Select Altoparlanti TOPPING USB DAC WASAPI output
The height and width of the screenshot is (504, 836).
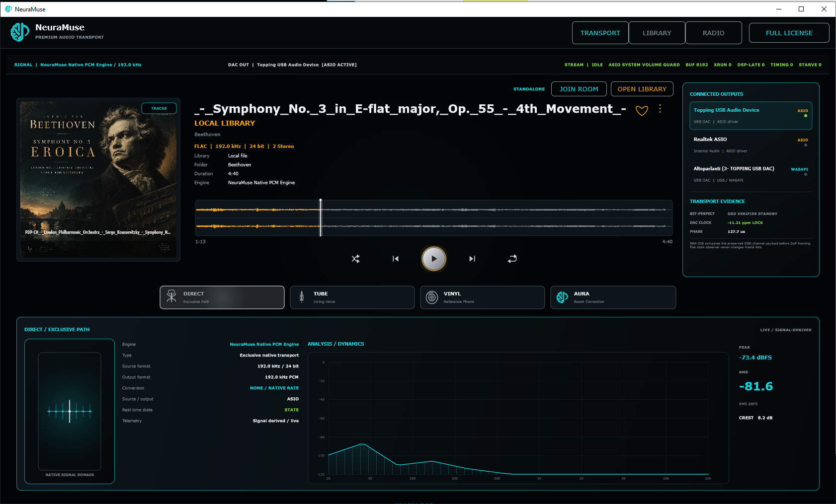(751, 174)
